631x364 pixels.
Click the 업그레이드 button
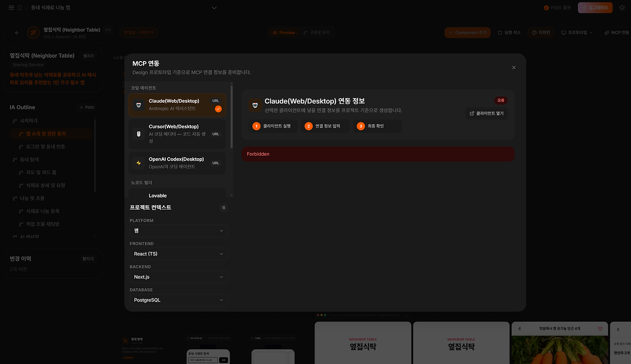pos(595,8)
